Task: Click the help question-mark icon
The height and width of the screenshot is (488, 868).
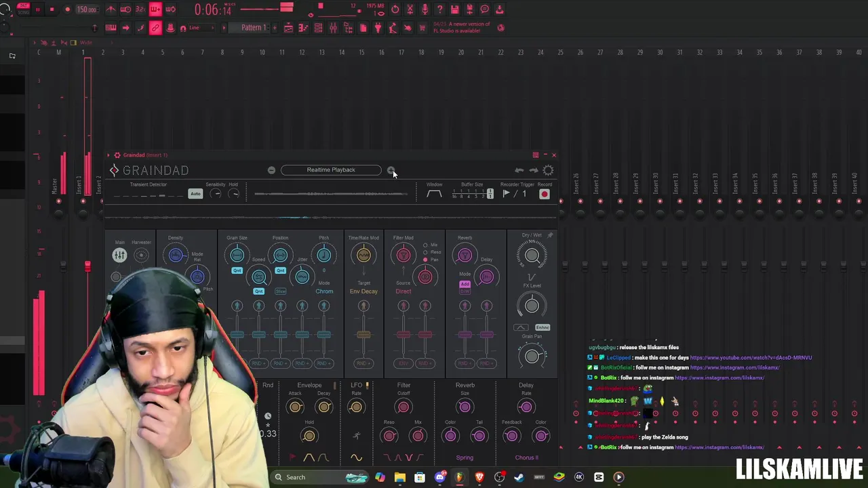Action: [x=440, y=9]
